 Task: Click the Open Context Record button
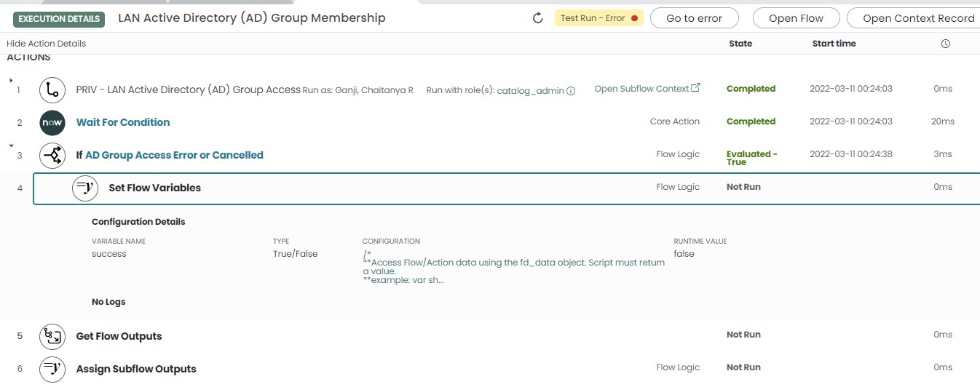[918, 18]
